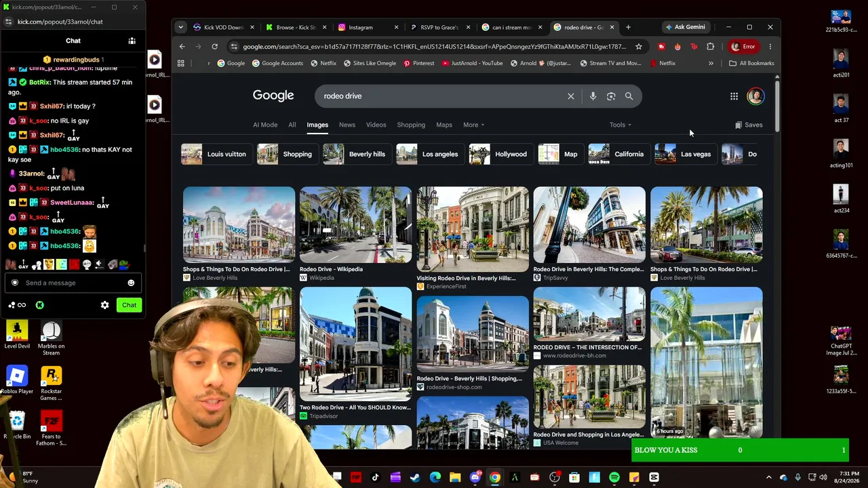Open a new Chrome tab
The height and width of the screenshot is (488, 868).
click(628, 27)
